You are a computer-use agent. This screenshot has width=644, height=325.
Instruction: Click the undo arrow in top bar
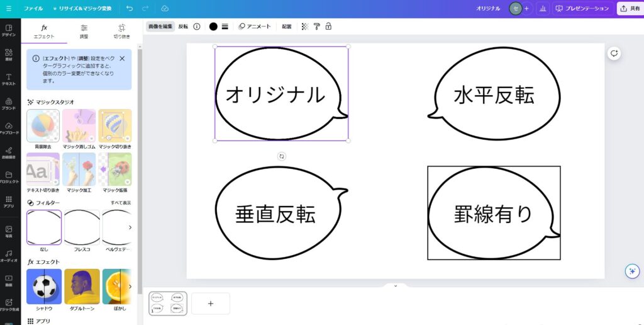click(130, 9)
